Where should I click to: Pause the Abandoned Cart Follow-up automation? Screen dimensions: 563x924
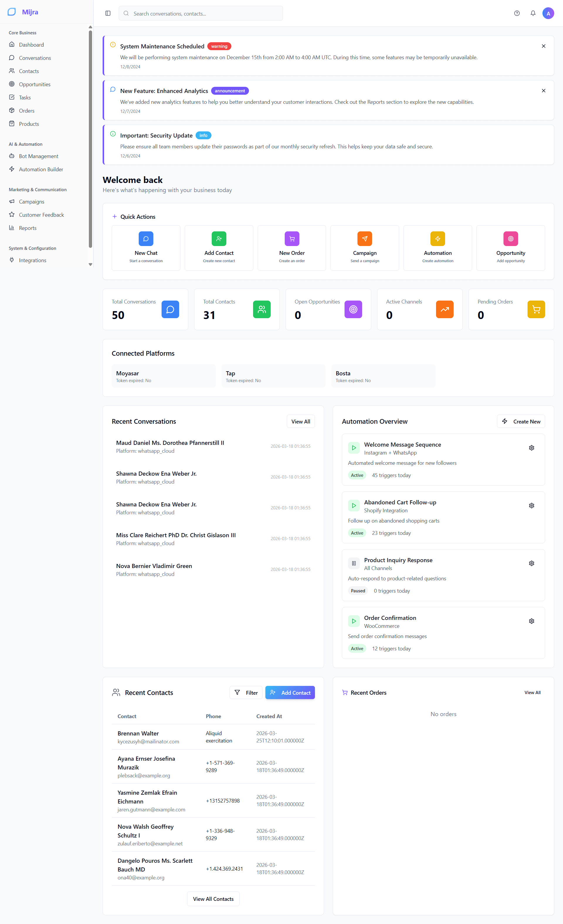pyautogui.click(x=354, y=506)
